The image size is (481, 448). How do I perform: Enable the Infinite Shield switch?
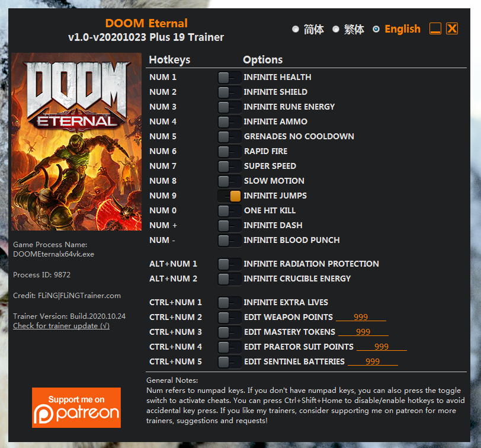(x=229, y=92)
